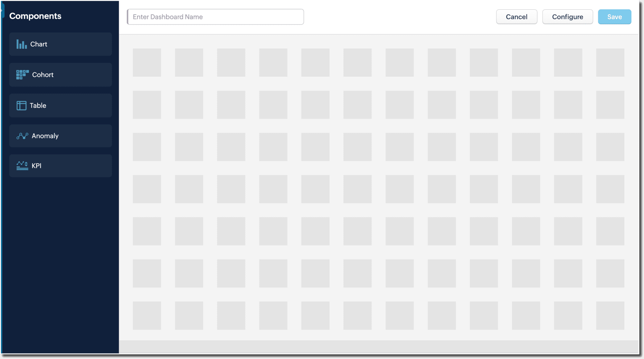Click the top-right grid placeholder cell
The width and height of the screenshot is (644, 359).
tap(610, 63)
